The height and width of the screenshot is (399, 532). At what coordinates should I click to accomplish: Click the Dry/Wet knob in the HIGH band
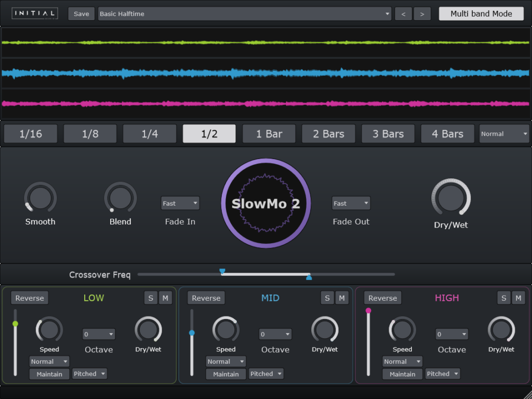501,330
